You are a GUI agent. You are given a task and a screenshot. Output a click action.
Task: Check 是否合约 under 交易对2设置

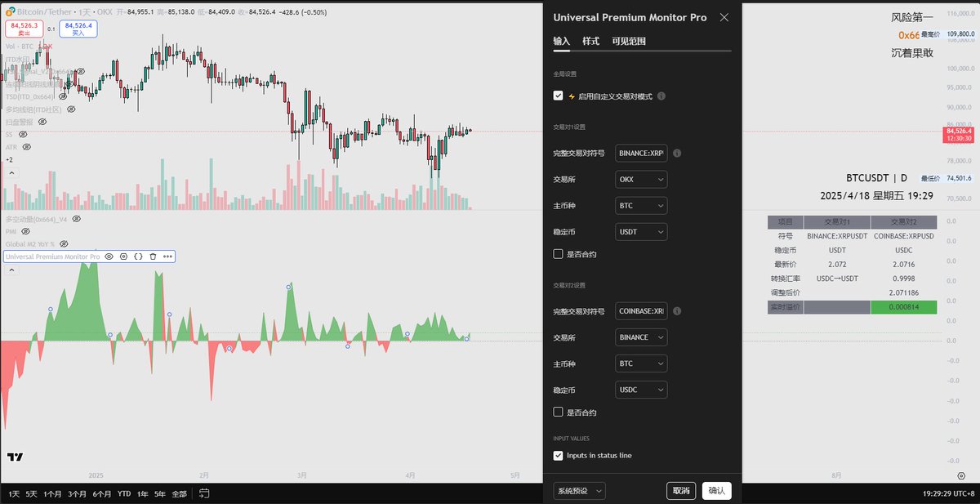coord(558,413)
